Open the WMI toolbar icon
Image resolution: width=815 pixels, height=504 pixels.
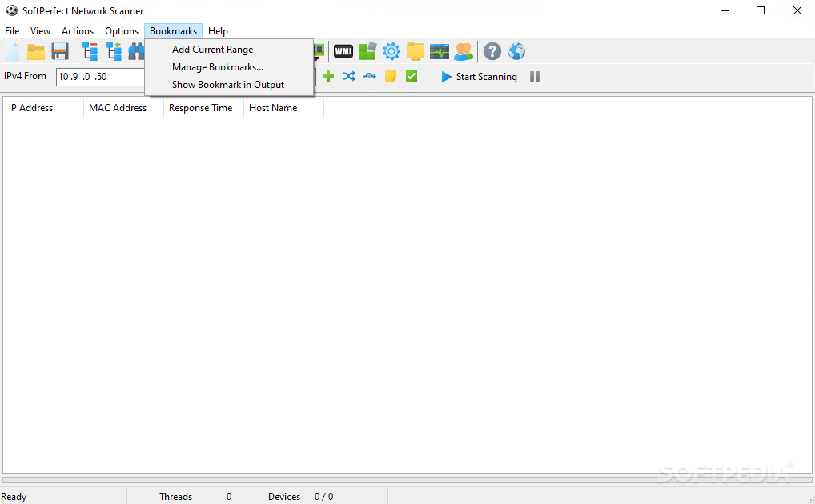tap(343, 51)
